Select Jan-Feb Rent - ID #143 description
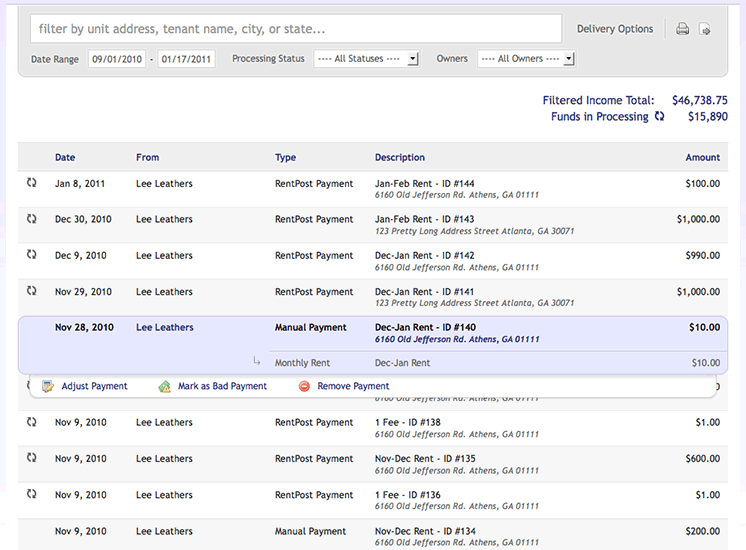Screen dimensions: 746x550 (x=424, y=219)
